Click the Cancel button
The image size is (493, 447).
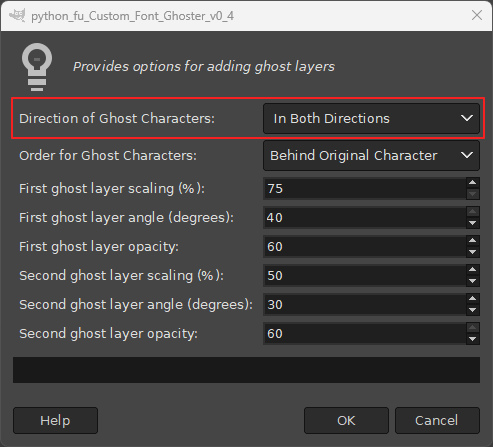[437, 420]
